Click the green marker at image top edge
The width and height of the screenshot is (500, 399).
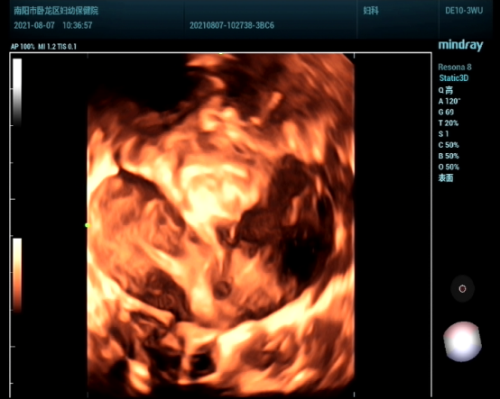click(221, 53)
